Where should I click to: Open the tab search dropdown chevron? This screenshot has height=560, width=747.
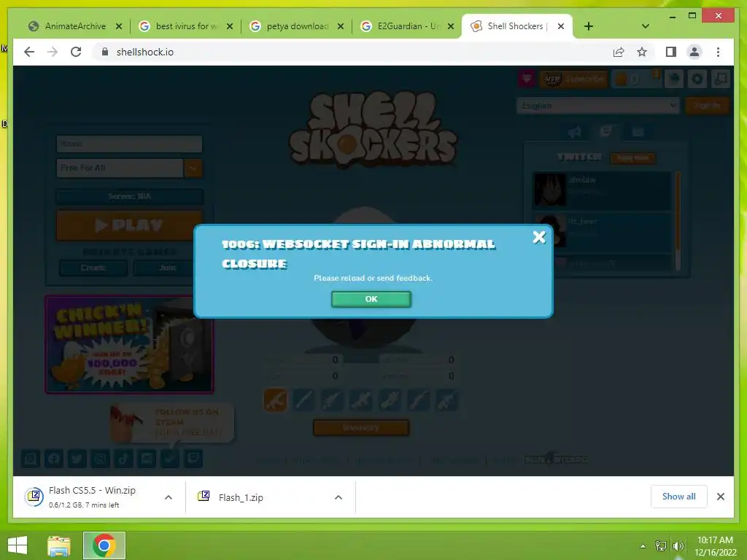coord(646,26)
